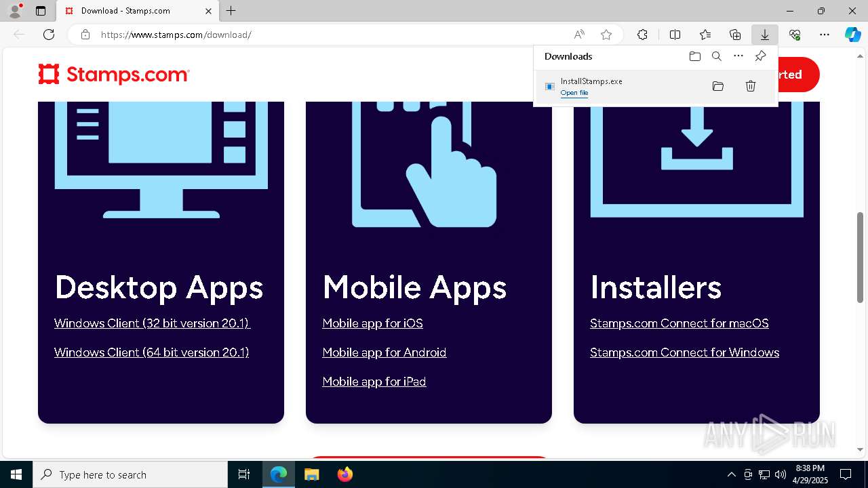The image size is (868, 488).
Task: Show hidden tray icons chevron
Action: point(731,474)
